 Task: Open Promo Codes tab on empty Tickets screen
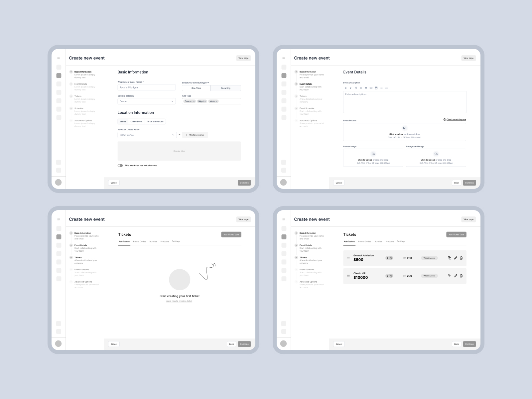click(139, 242)
